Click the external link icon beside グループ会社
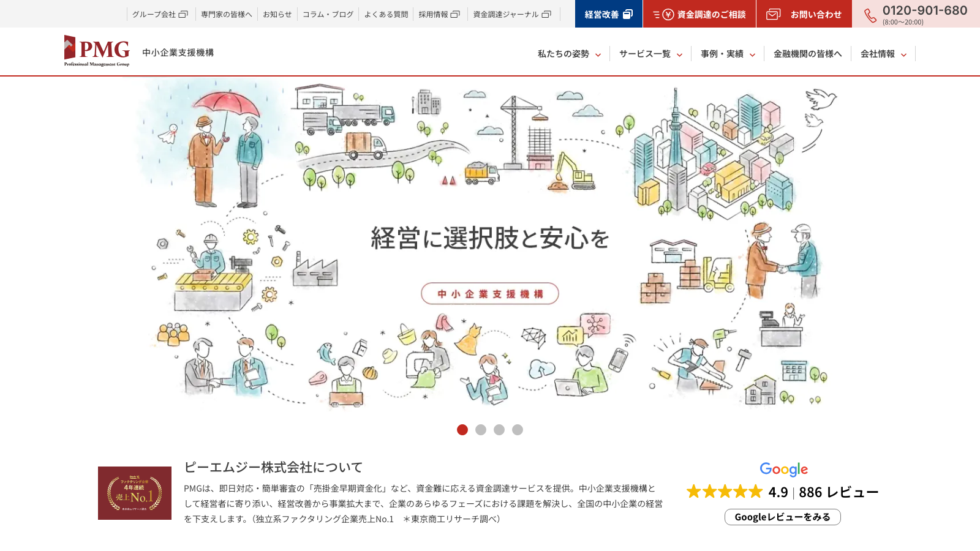 [183, 14]
